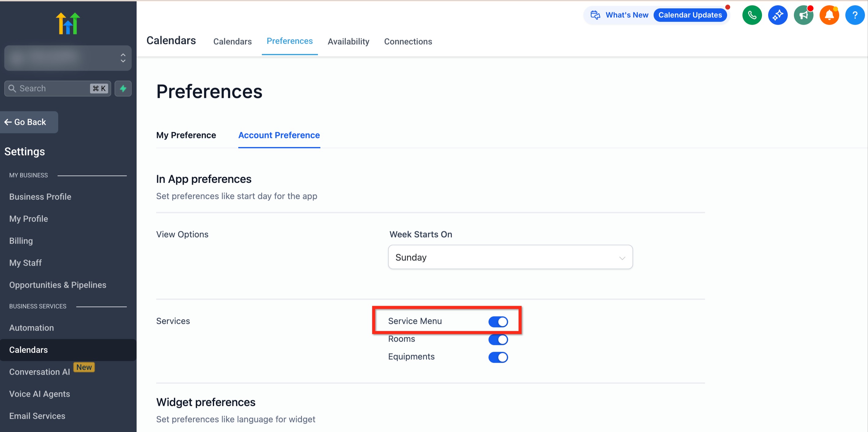868x432 pixels.
Task: Turn off the Equipments toggle
Action: click(x=498, y=357)
